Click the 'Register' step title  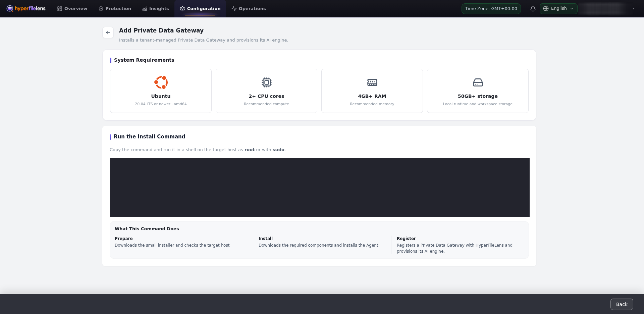point(406,239)
